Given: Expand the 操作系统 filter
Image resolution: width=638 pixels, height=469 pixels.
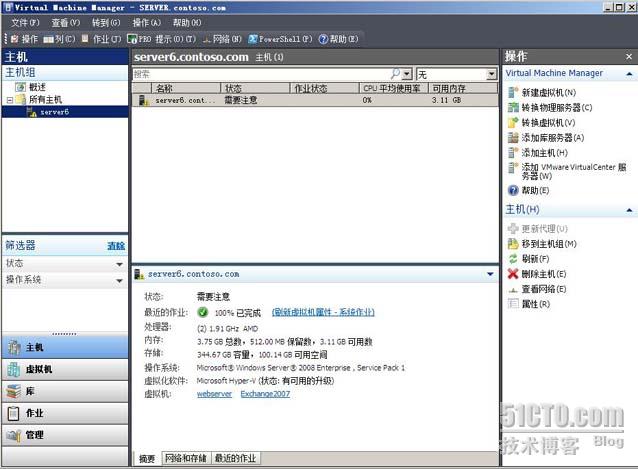Looking at the screenshot, I should pos(119,281).
